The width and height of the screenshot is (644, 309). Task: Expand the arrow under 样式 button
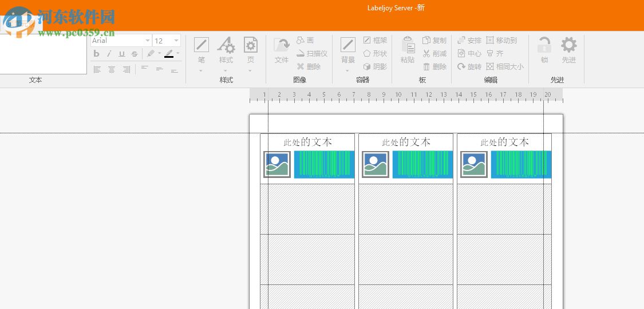click(226, 70)
